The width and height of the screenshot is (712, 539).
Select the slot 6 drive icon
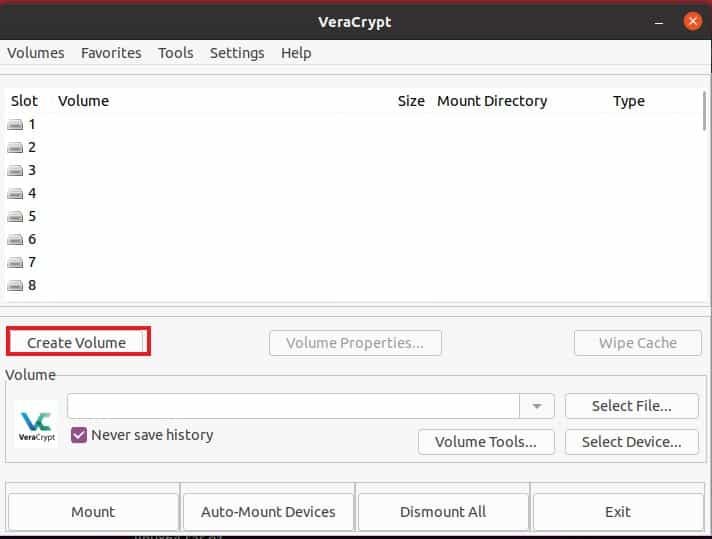click(x=15, y=239)
